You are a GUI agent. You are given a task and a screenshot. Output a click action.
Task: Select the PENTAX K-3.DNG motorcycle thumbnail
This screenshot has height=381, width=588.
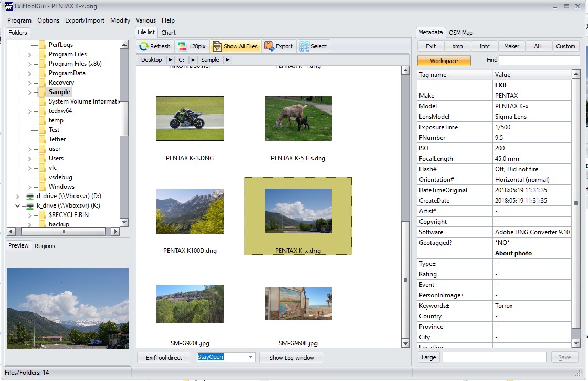190,119
